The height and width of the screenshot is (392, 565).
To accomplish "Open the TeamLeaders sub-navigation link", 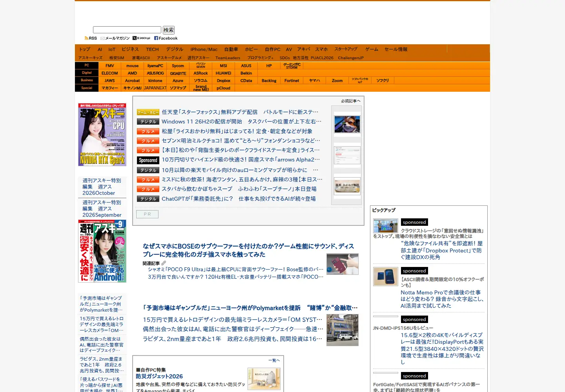I will pos(228,58).
